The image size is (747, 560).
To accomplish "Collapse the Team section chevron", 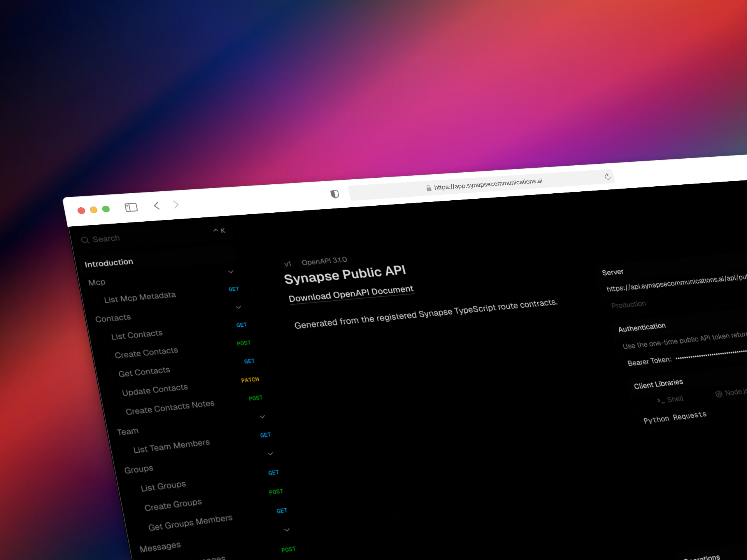I will point(262,416).
